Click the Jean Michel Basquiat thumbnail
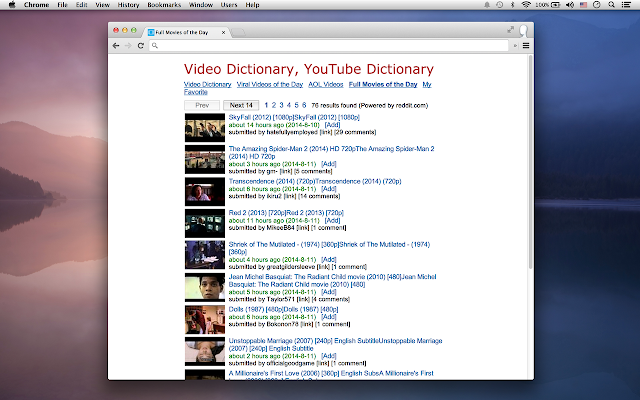Viewport: 640px width, 400px height. (x=205, y=287)
